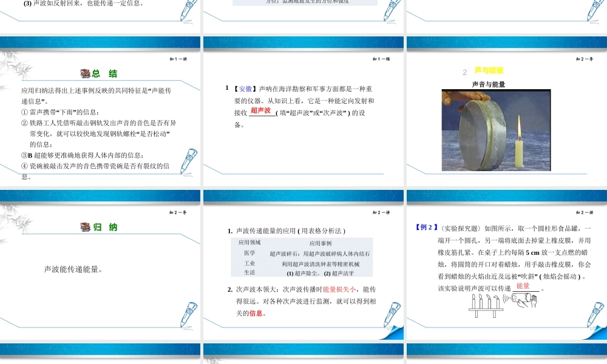Viewport: 607px width, 364px height.
Task: Click the sentence '应用归纳法得出上述事例反映的共同特征…'
Action: [x=96, y=96]
